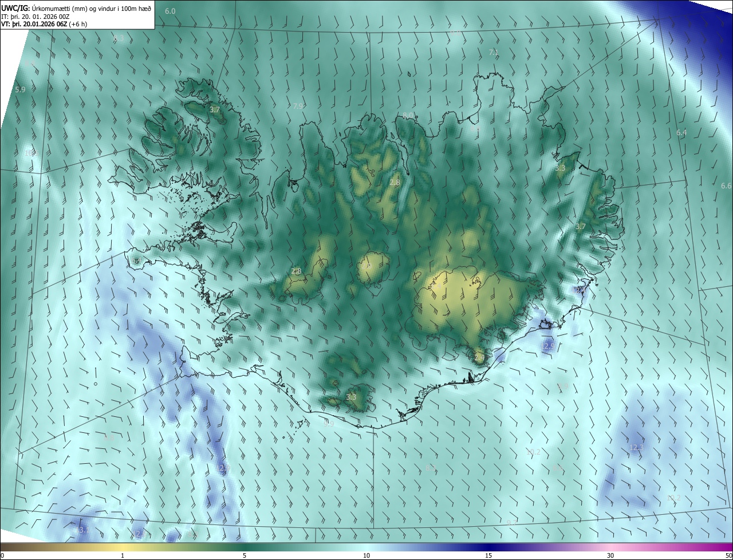The image size is (733, 560).
Task: Click the 7.1 value label
Action: click(494, 52)
